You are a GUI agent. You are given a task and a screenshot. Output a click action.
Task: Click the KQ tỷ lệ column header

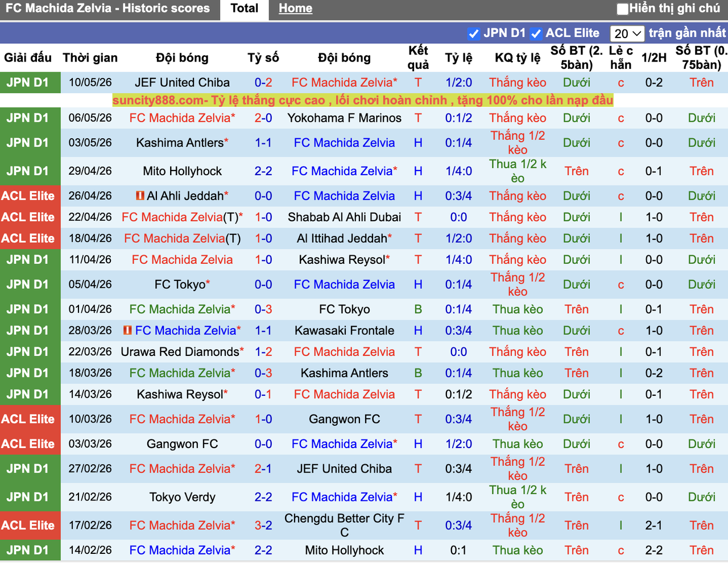(518, 58)
